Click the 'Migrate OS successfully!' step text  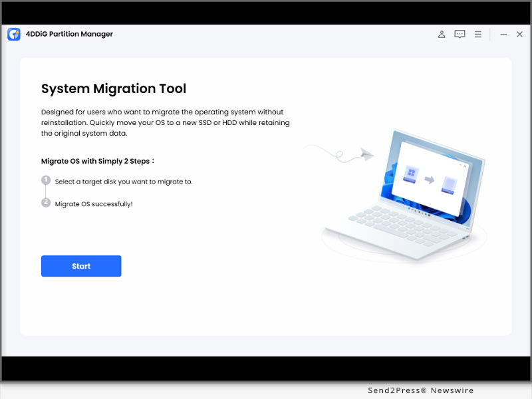94,203
